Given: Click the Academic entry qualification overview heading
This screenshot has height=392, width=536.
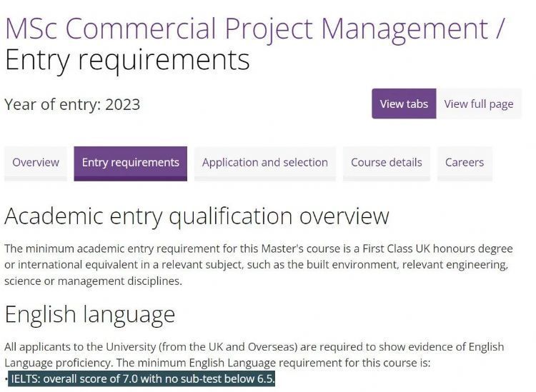Looking at the screenshot, I should point(197,216).
